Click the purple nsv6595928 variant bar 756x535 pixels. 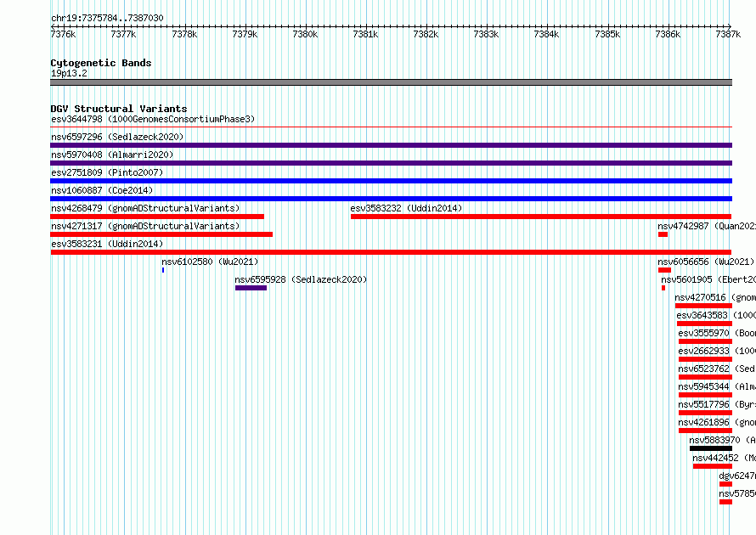[x=251, y=288]
